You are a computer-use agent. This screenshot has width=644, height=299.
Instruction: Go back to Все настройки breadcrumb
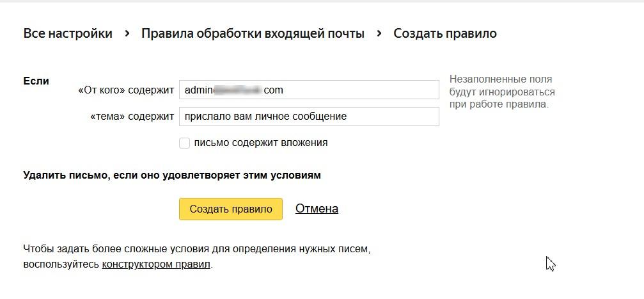[68, 33]
